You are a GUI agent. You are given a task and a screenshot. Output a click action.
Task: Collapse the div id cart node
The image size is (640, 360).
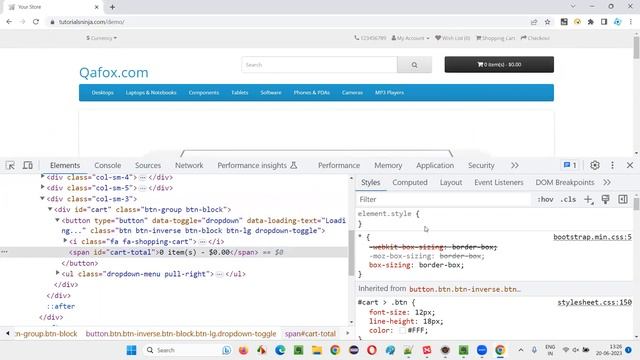tap(50, 209)
